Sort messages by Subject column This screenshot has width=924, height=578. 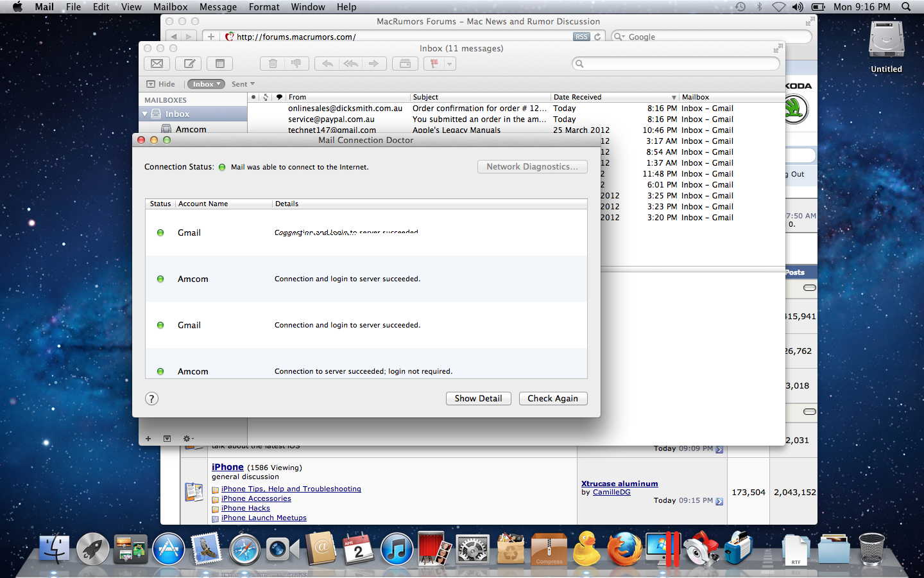pos(481,97)
